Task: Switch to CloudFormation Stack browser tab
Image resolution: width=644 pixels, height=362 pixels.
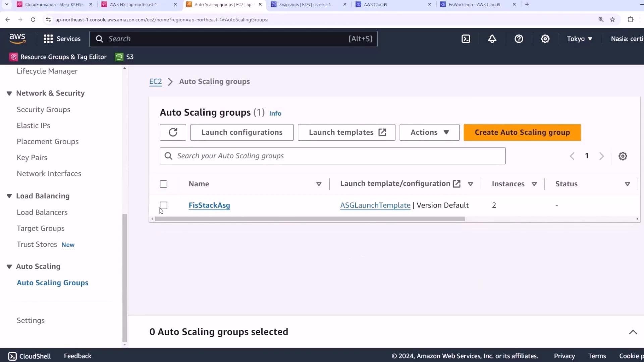Action: coord(54,5)
